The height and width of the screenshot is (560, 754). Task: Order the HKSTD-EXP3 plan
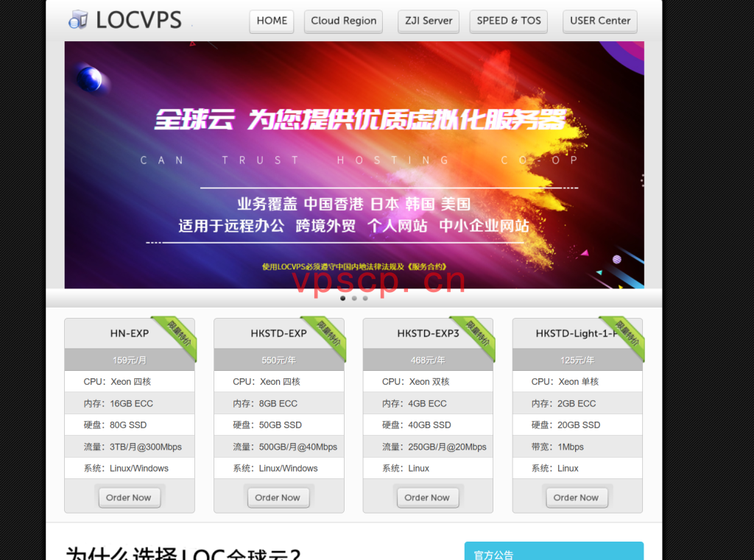427,497
